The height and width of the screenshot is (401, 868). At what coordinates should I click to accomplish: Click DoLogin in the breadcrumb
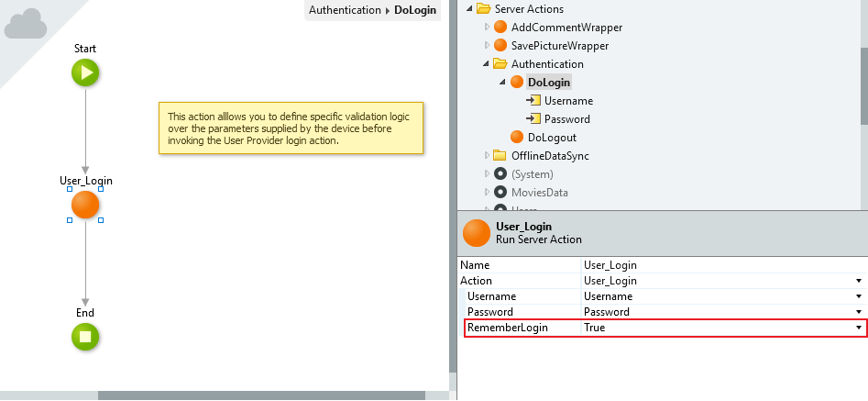[413, 10]
